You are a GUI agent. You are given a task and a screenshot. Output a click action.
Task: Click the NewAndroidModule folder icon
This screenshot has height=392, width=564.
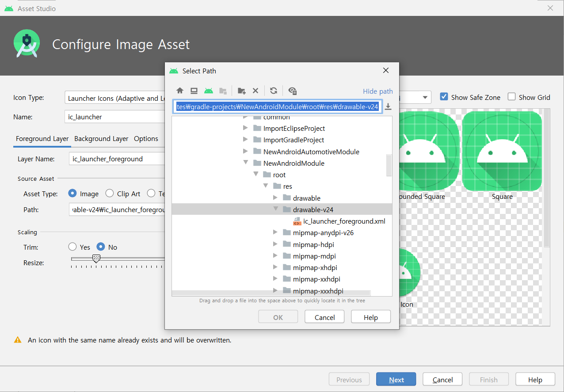257,163
